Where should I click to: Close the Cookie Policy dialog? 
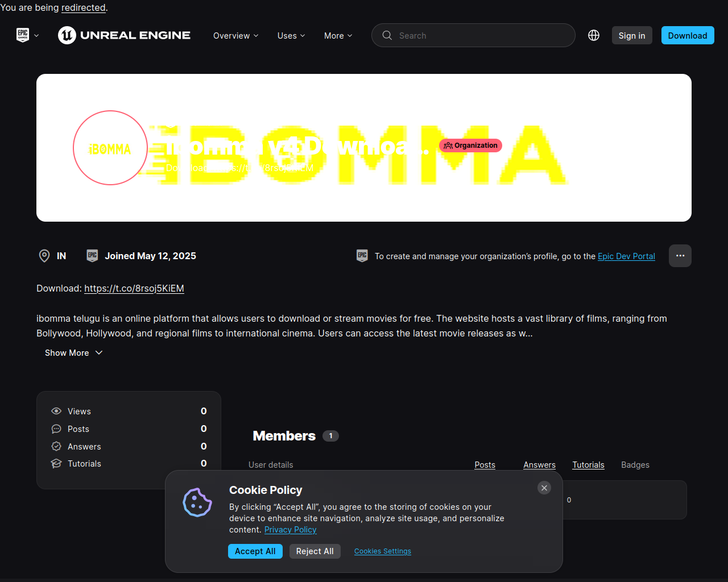[544, 488]
